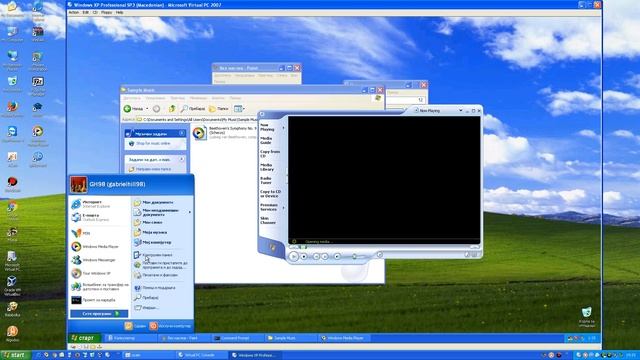Open Internet Explorer from Start menu

99,204
